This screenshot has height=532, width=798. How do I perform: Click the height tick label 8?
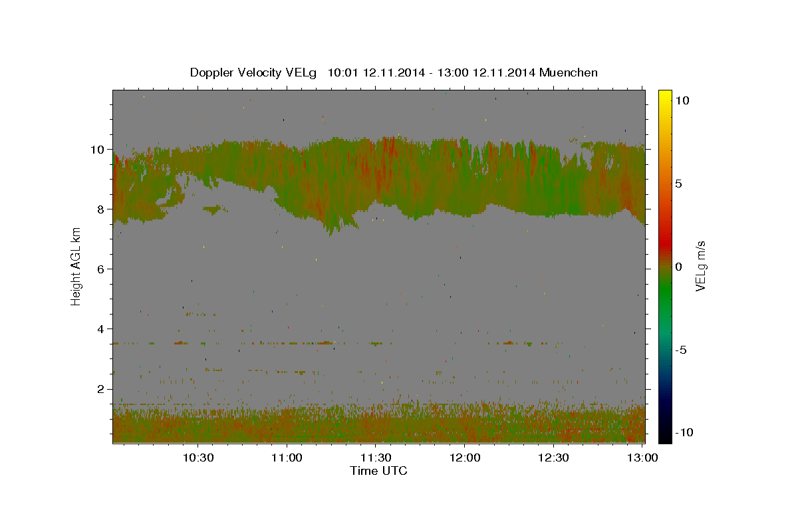(x=102, y=209)
